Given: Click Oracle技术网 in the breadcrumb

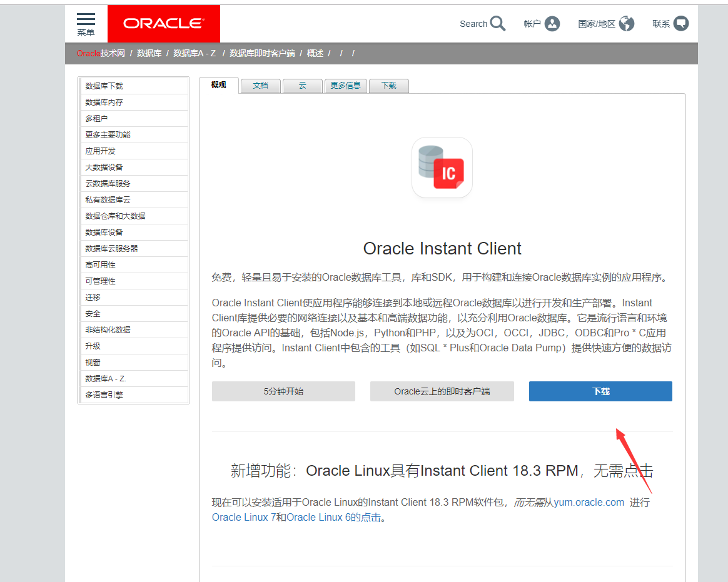Looking at the screenshot, I should click(101, 53).
